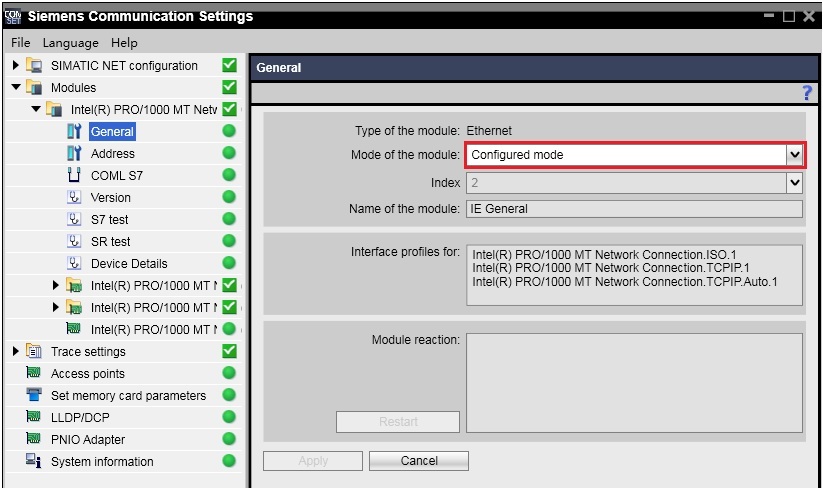Image resolution: width=823 pixels, height=488 pixels.
Task: Open the Language menu
Action: pos(70,43)
